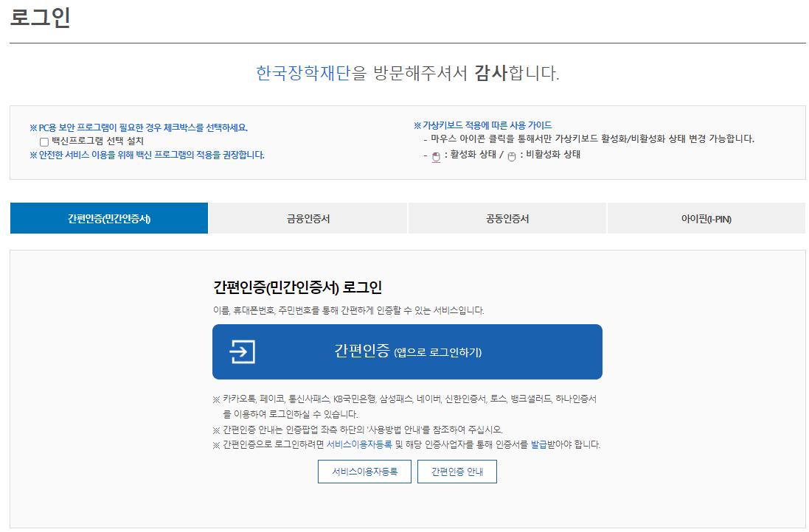
Task: Click the '사용방법 안내' guidance note text
Action: (358, 430)
